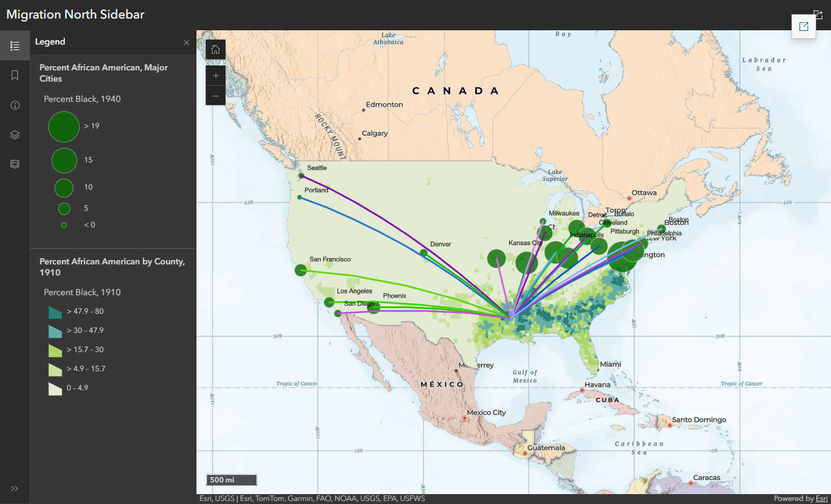Click the home extent icon on the map
The image size is (831, 504).
pos(215,49)
